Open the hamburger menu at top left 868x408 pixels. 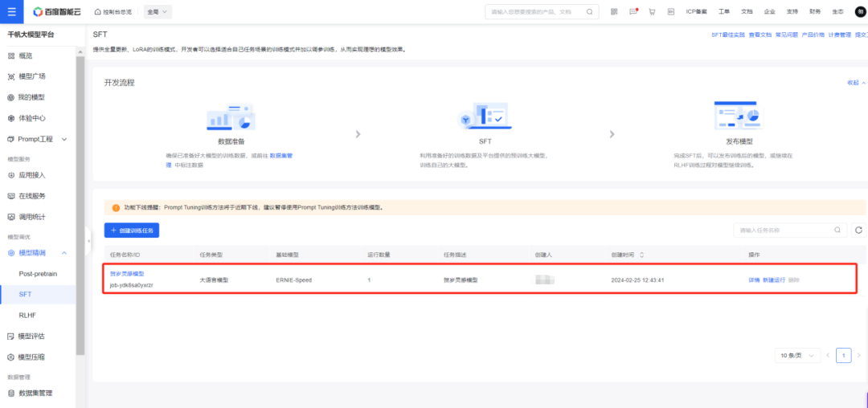click(x=11, y=11)
